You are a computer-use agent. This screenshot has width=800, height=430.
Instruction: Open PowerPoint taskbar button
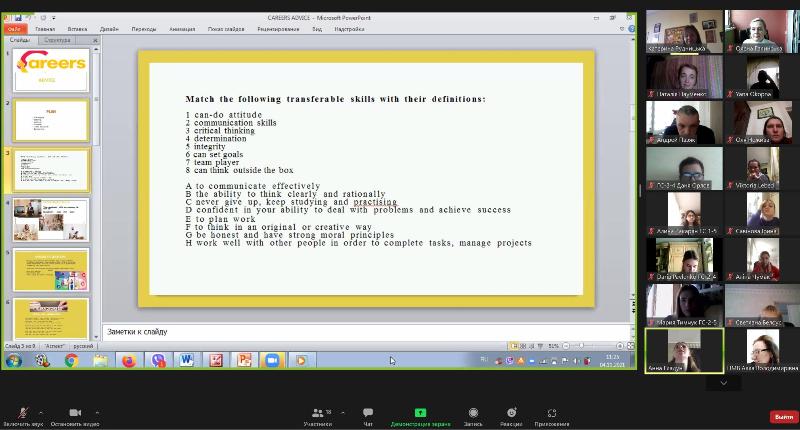244,361
